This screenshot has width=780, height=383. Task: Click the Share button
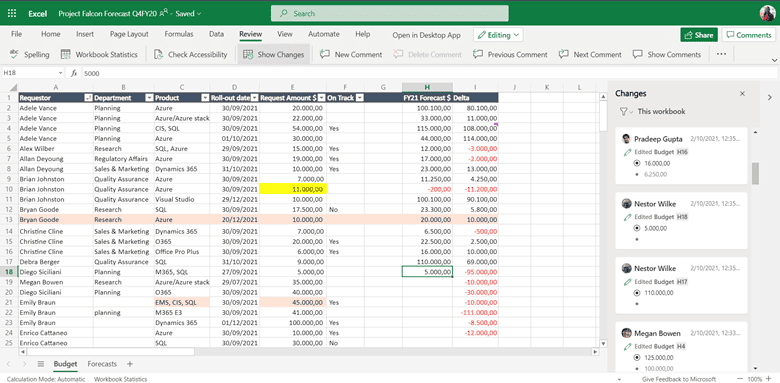click(x=699, y=35)
